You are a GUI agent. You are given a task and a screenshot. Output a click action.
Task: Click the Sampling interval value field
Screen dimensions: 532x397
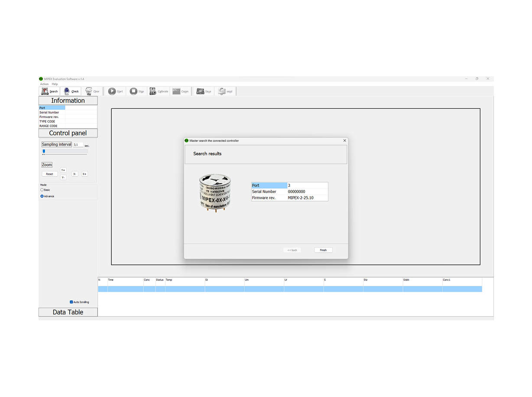(78, 145)
